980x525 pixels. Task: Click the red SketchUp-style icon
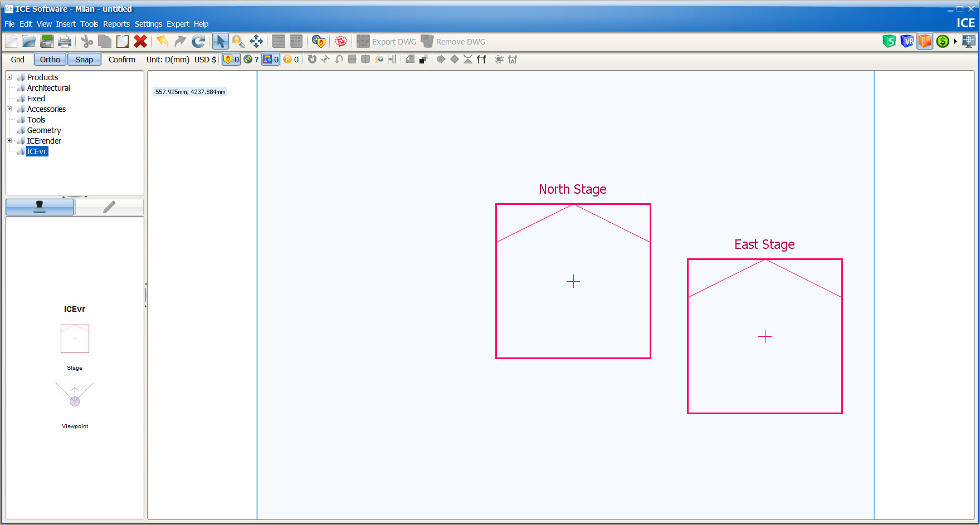click(x=341, y=41)
